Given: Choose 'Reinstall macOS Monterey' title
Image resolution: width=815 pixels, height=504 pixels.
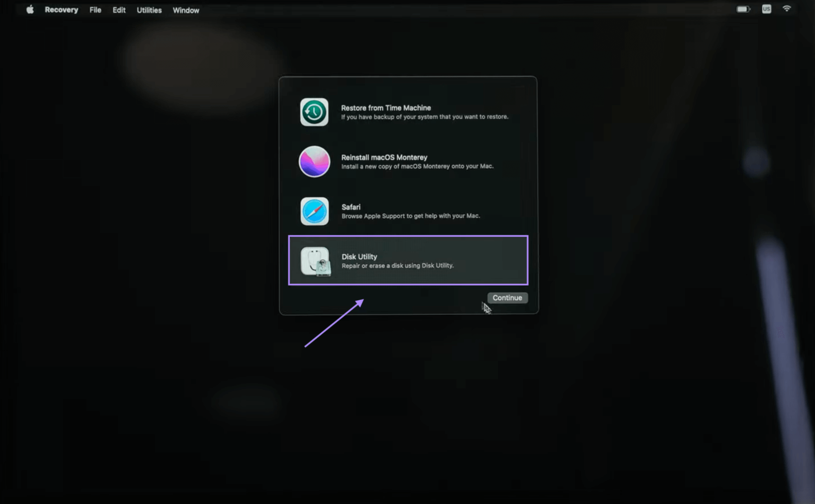Looking at the screenshot, I should (x=384, y=157).
